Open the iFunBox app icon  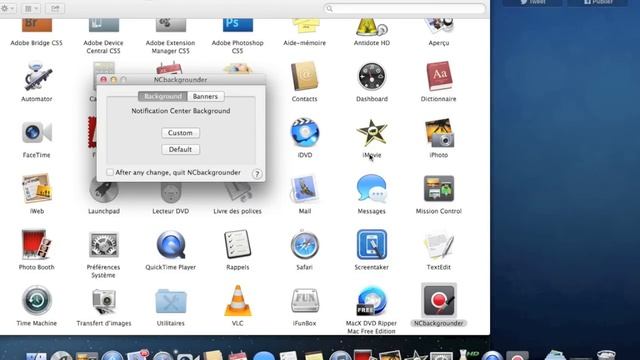[304, 301]
